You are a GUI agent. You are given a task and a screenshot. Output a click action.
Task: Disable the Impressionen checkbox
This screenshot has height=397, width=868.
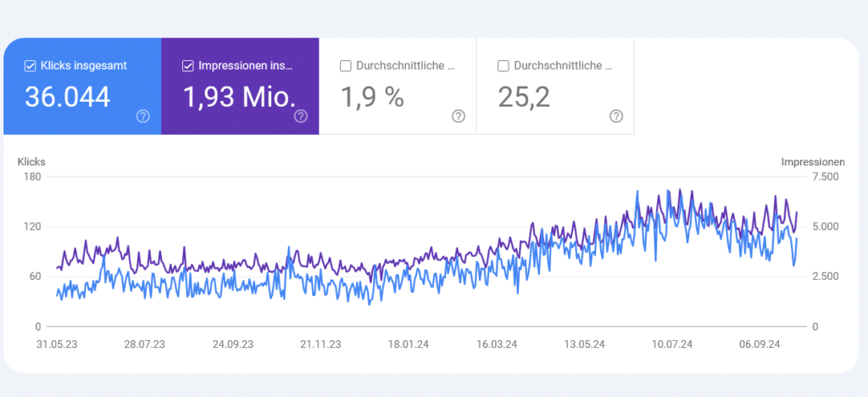(187, 65)
